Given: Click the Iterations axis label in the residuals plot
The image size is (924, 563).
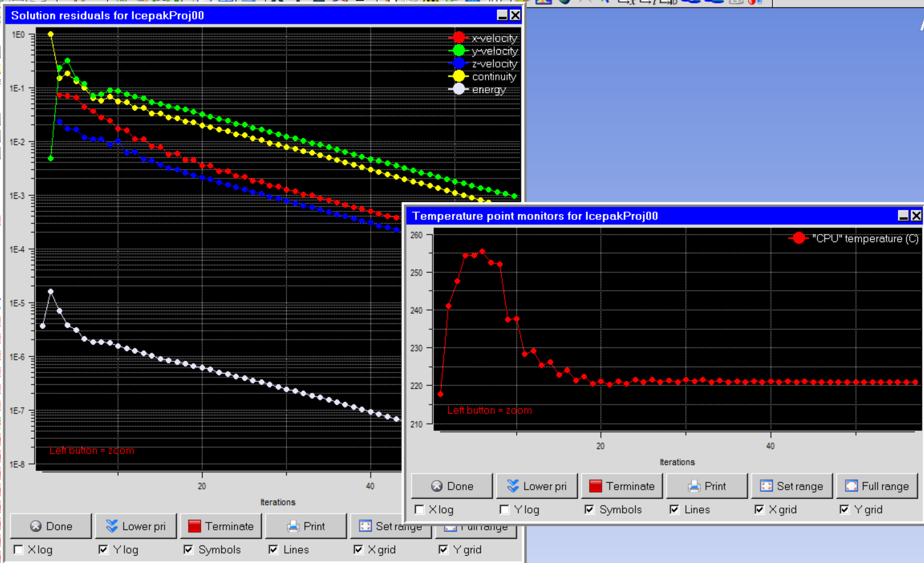Looking at the screenshot, I should tap(278, 502).
